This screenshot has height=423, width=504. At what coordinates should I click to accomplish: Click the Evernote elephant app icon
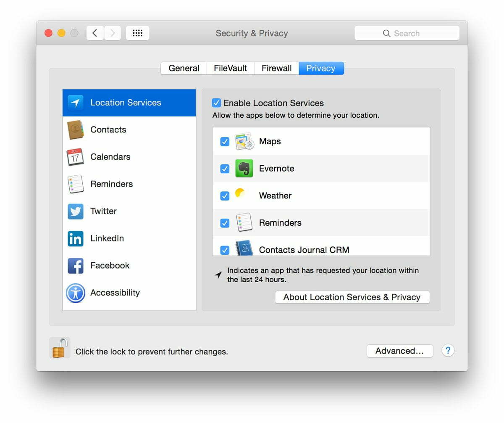[x=244, y=168]
